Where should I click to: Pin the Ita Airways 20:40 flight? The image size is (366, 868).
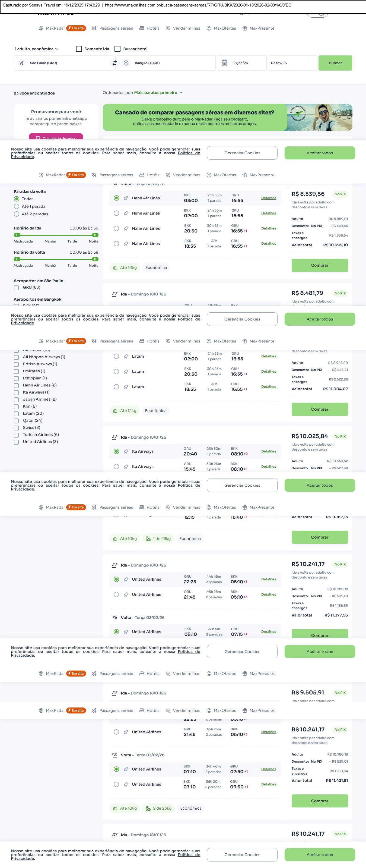(126, 452)
